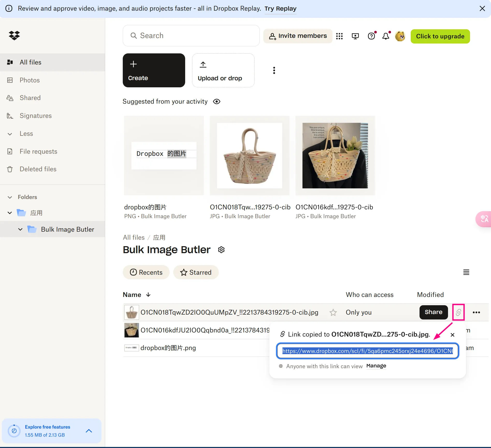Click the translate floating icon
This screenshot has width=491, height=448.
point(484,219)
